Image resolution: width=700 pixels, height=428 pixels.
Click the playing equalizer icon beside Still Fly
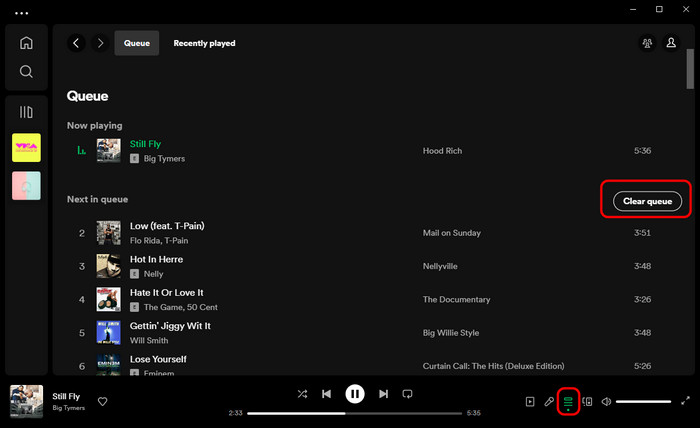point(81,150)
